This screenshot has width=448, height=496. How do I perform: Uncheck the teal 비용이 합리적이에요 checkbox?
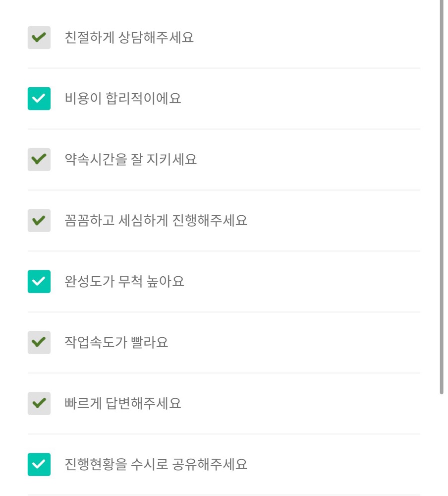click(x=39, y=99)
